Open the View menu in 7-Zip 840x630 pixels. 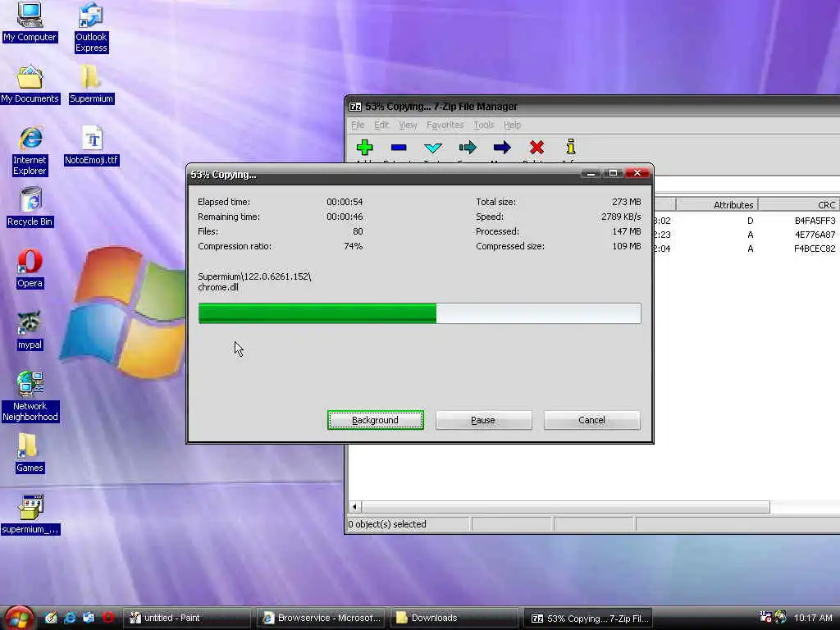408,125
